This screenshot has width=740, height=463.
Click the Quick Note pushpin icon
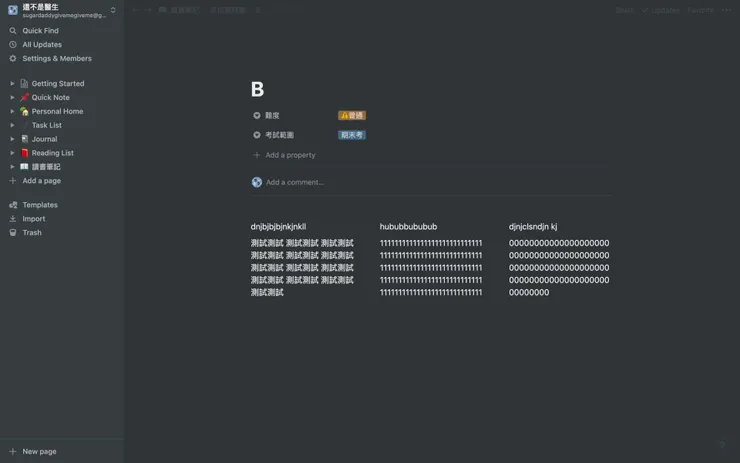[x=24, y=97]
